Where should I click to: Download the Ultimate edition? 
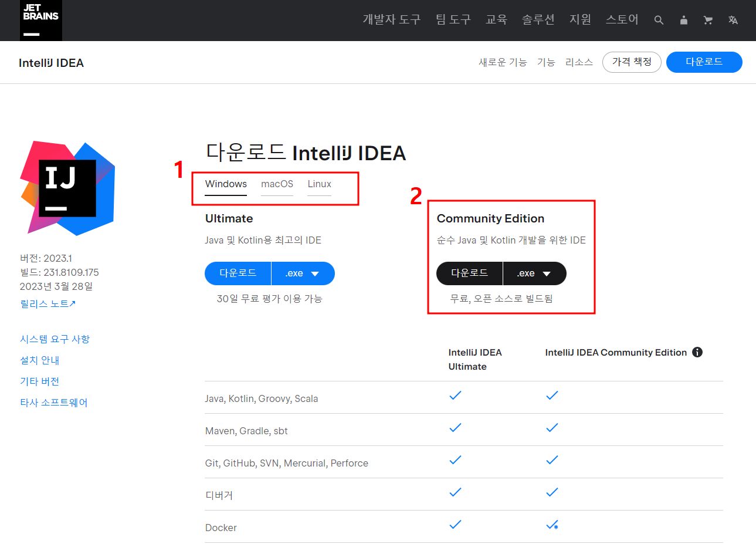(238, 273)
